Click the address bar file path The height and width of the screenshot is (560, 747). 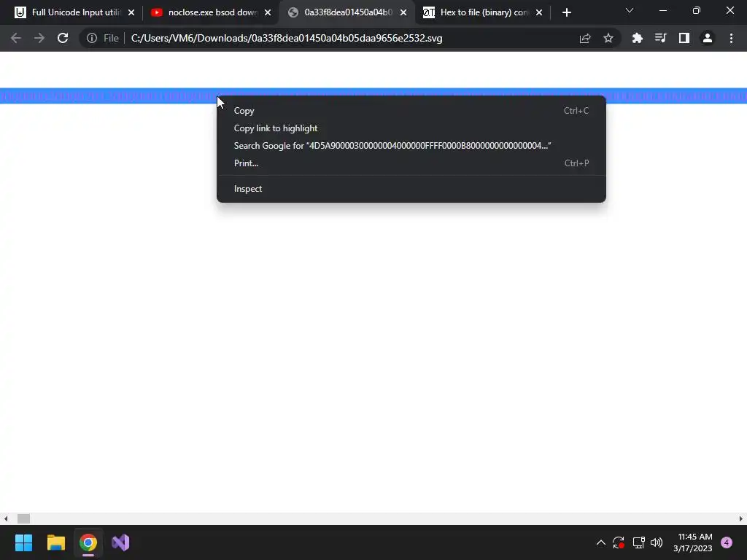[286, 38]
